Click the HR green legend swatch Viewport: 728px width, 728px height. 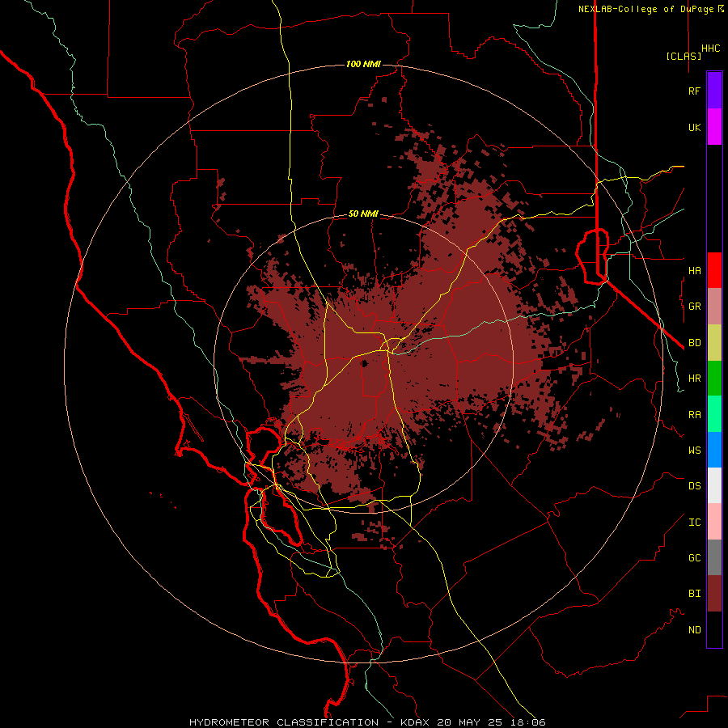coord(714,378)
